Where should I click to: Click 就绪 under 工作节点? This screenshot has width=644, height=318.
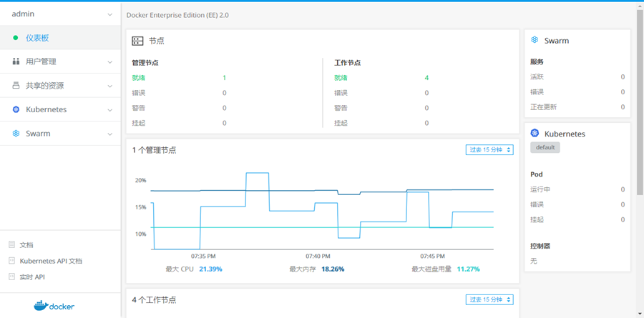tap(341, 78)
